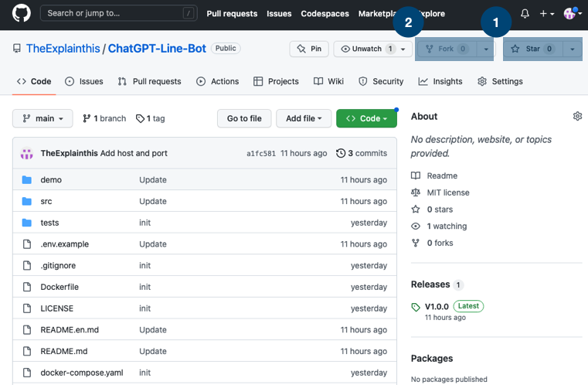Open the Update commit message for src

click(153, 201)
